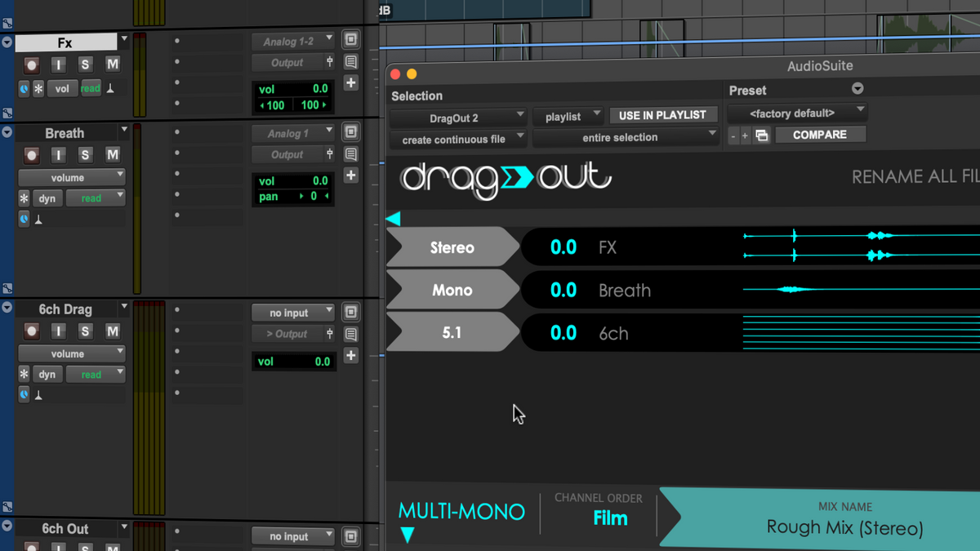980x551 pixels.
Task: Click the blue elastic audio icon on Breath track
Action: point(24,220)
